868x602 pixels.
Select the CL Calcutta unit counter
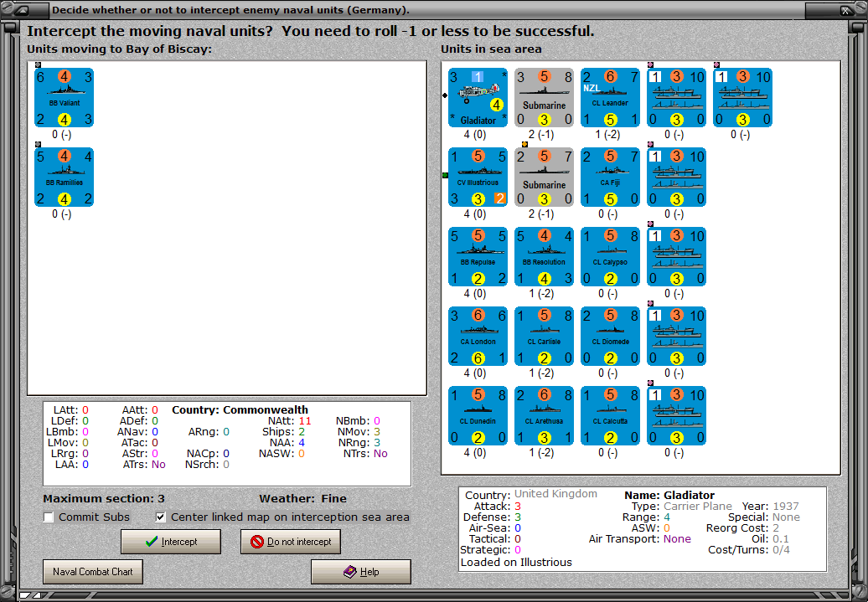coord(611,416)
